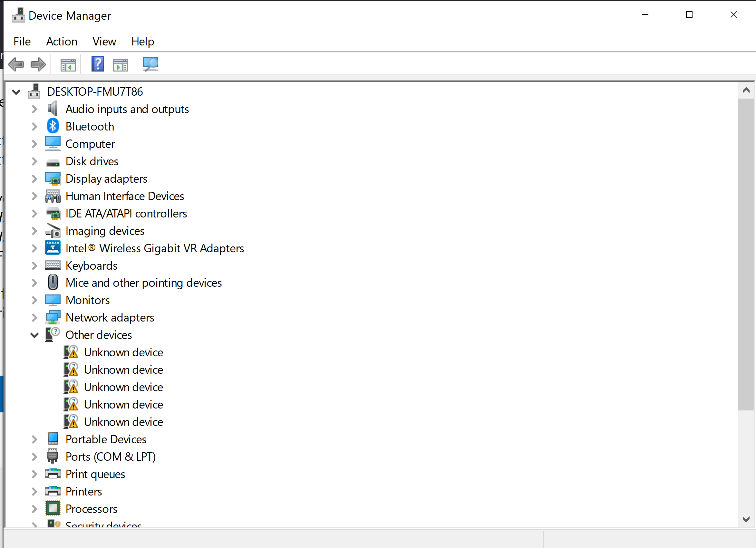Click the Forward navigation arrow icon
Image resolution: width=756 pixels, height=548 pixels.
pyautogui.click(x=39, y=64)
